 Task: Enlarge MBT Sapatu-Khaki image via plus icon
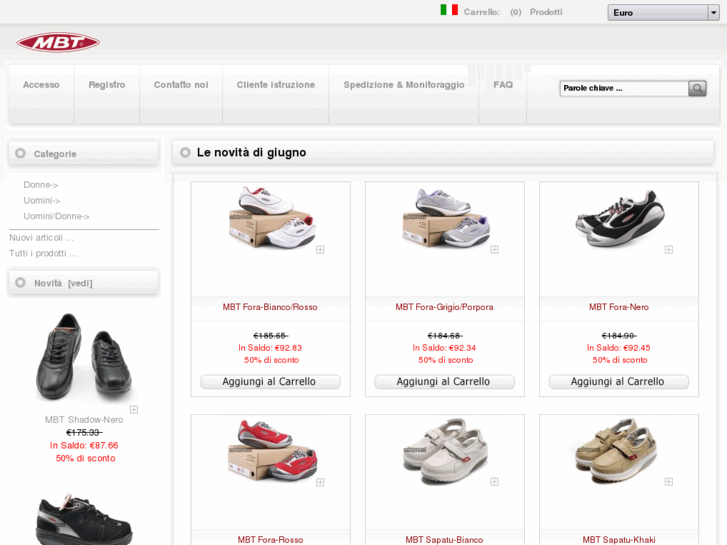click(669, 481)
